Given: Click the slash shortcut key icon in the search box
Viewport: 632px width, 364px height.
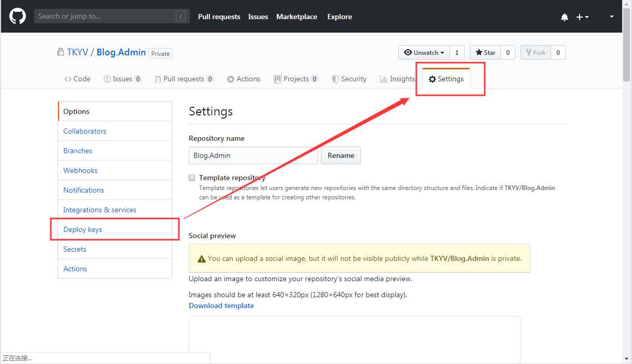Looking at the screenshot, I should click(x=180, y=16).
